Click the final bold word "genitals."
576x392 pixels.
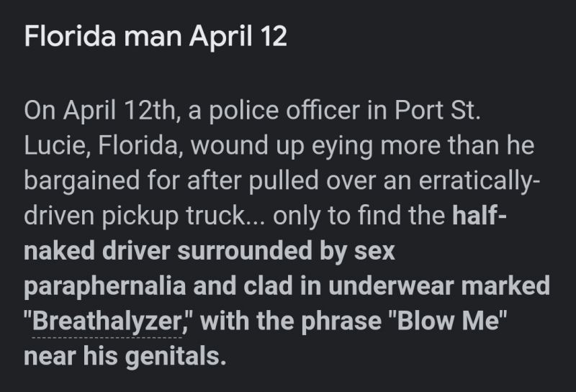coord(176,357)
